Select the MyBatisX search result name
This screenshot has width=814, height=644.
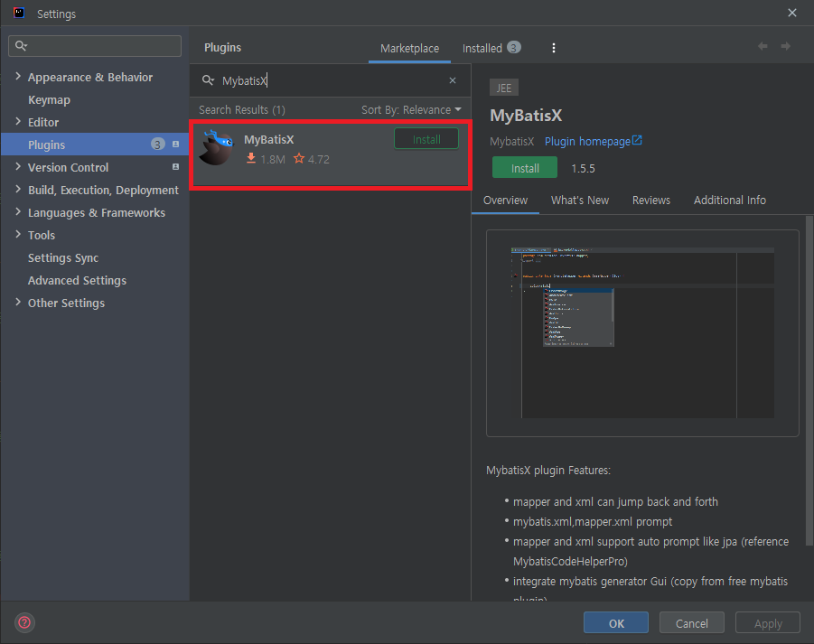pyautogui.click(x=269, y=140)
